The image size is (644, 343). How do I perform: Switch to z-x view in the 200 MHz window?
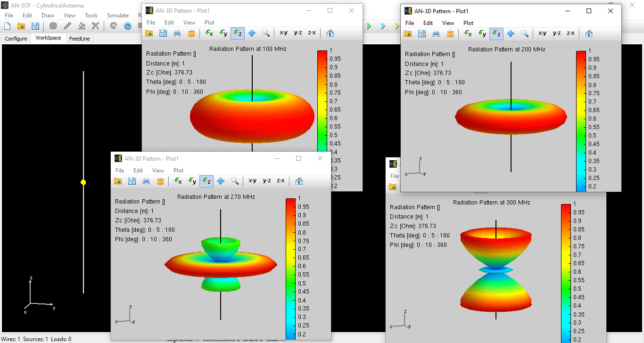tap(570, 33)
